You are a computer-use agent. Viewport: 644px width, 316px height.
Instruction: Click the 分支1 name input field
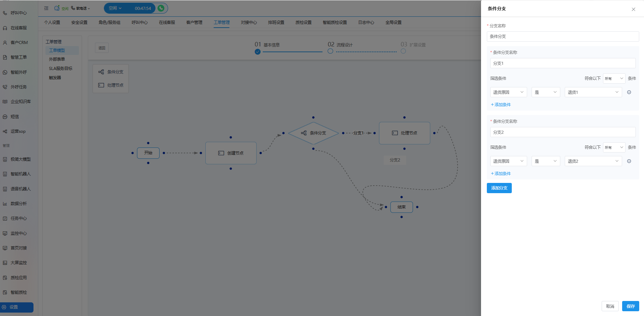tap(563, 63)
